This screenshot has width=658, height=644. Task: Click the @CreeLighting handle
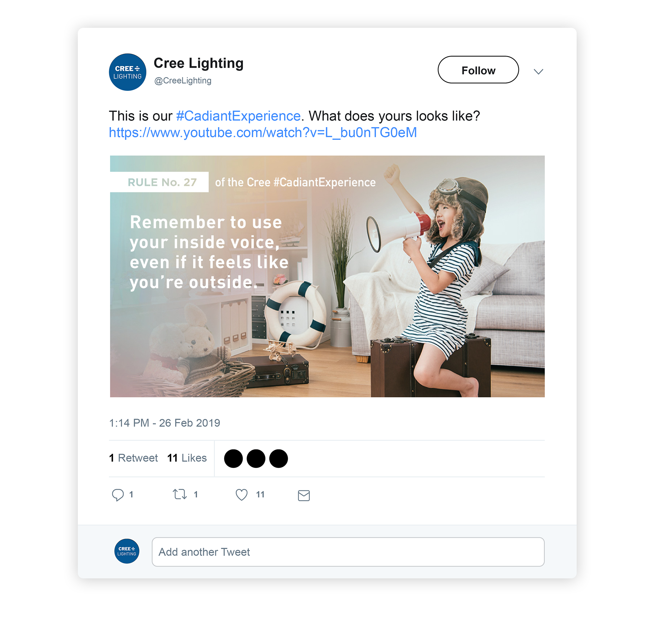[183, 80]
